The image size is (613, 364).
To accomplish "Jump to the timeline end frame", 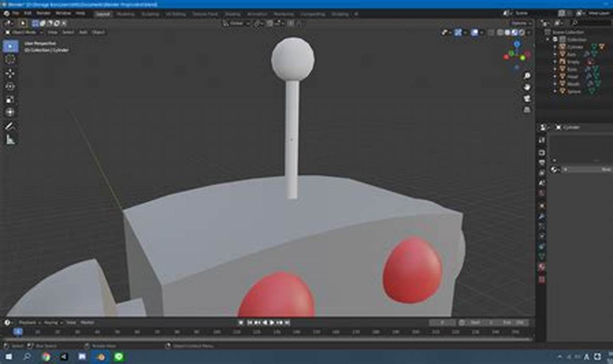I will [287, 323].
